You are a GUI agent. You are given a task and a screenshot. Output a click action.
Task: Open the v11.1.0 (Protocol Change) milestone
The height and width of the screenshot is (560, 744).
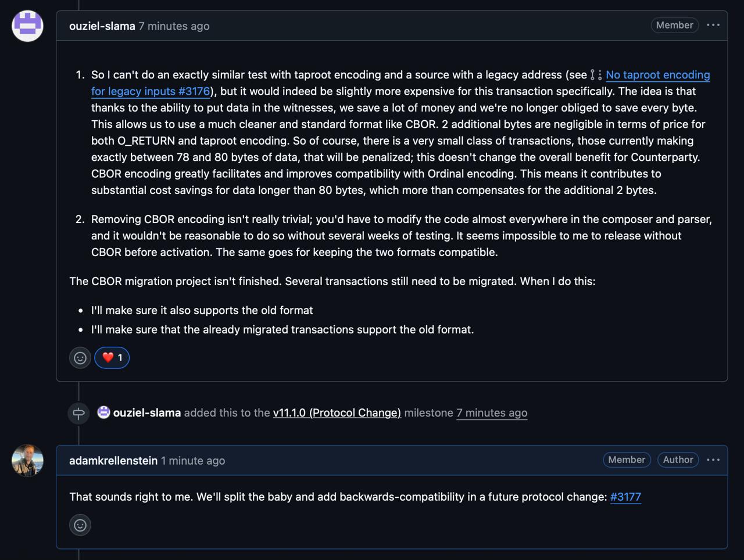click(337, 412)
